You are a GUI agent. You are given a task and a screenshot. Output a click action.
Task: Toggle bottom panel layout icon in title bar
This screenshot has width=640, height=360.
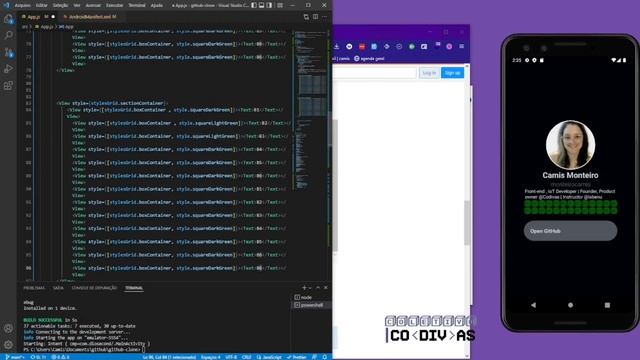click(x=262, y=5)
